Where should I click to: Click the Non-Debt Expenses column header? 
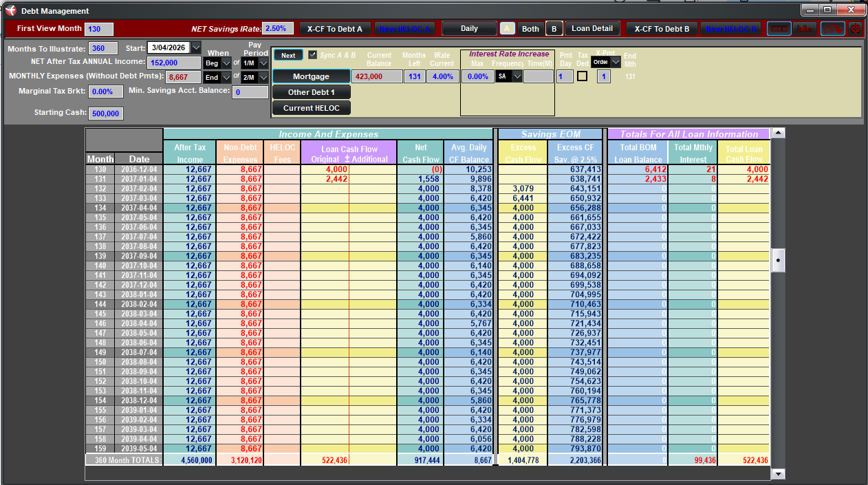coord(240,153)
